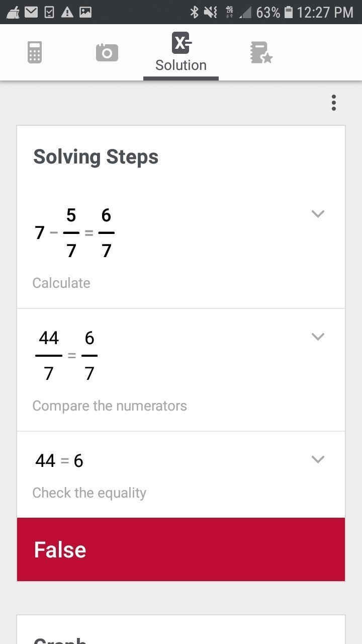Tap the image notification icon
This screenshot has width=362, height=644.
[x=85, y=12]
